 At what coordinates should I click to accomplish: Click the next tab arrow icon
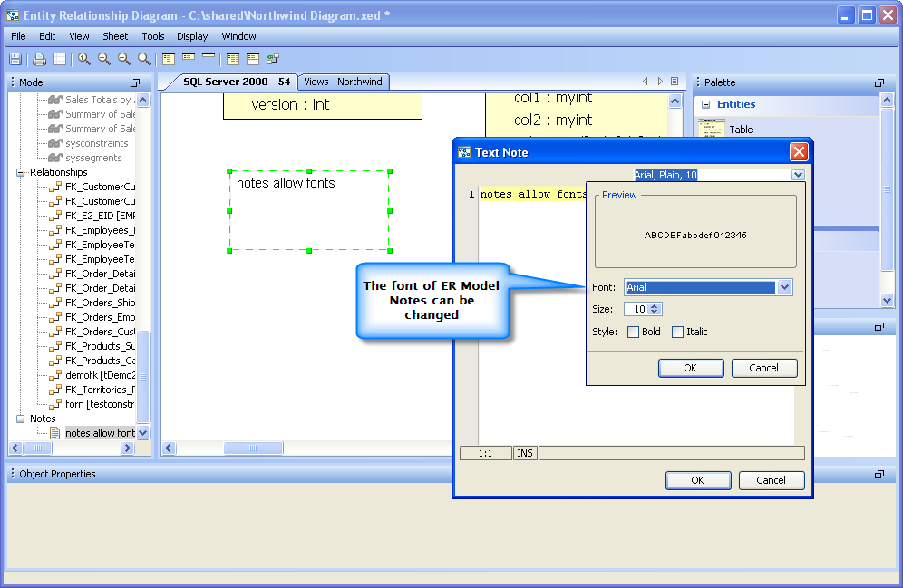660,82
